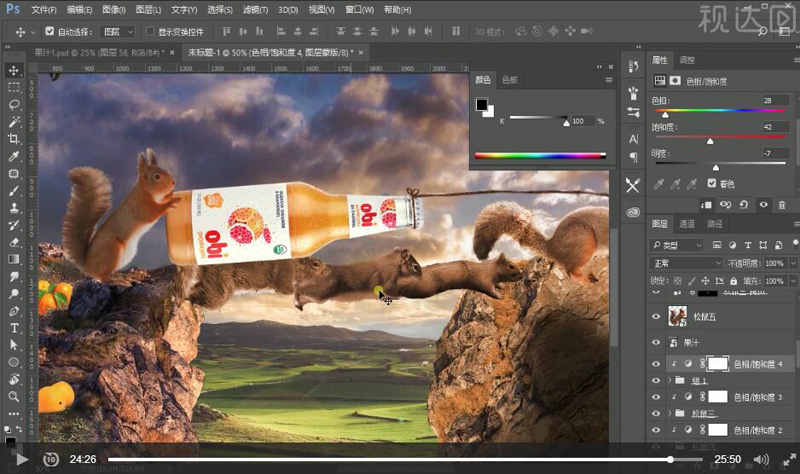Select the Lasso tool
800x474 pixels.
(14, 105)
